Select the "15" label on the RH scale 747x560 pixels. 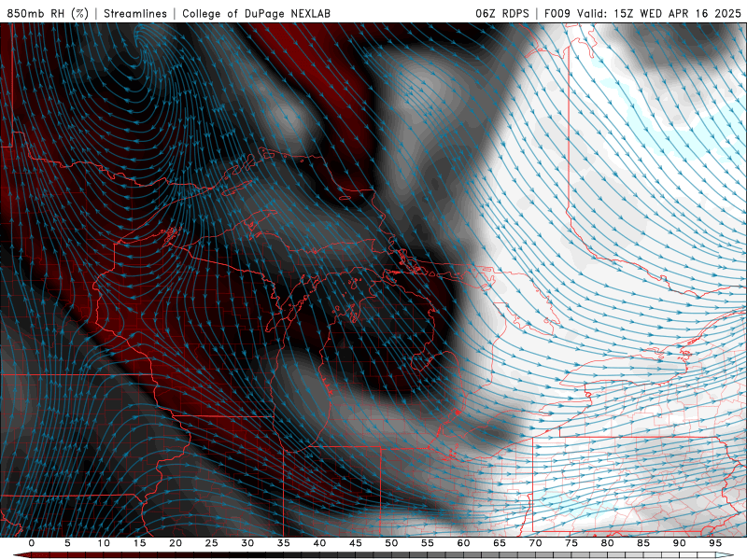tap(139, 543)
